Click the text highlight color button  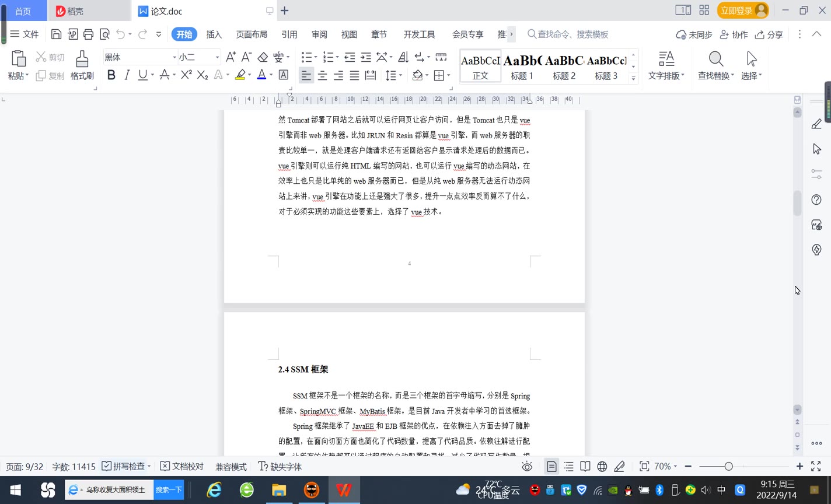pos(240,75)
